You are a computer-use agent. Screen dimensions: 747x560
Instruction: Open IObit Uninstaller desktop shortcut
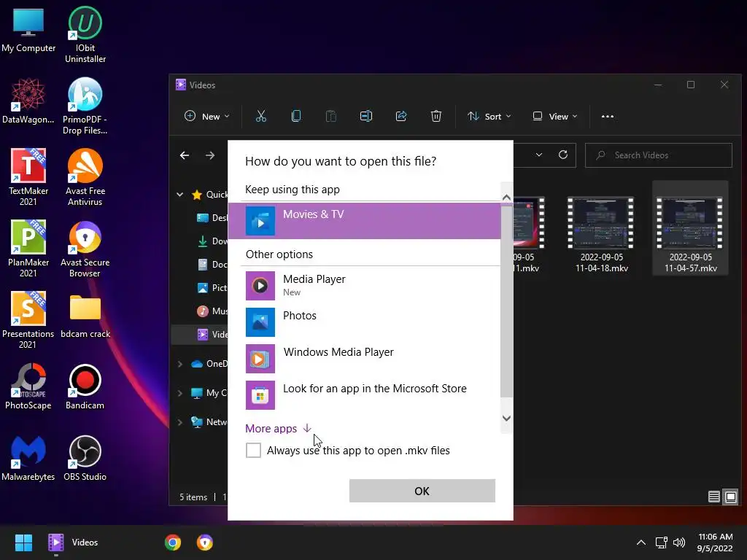pos(85,35)
